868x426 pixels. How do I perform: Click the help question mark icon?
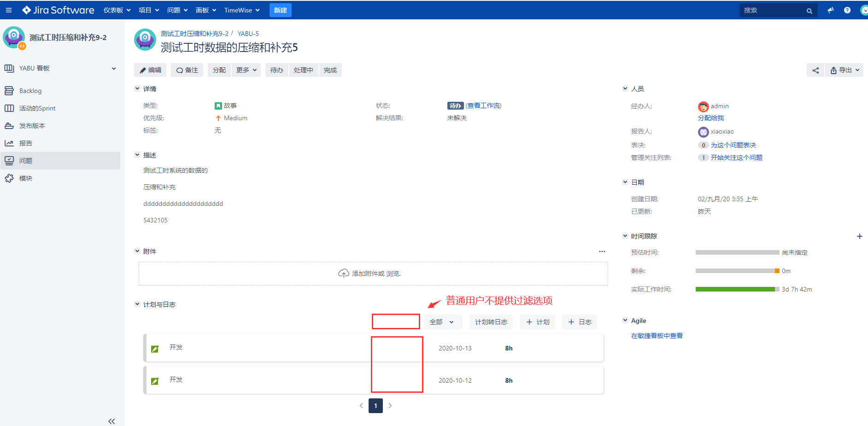847,10
